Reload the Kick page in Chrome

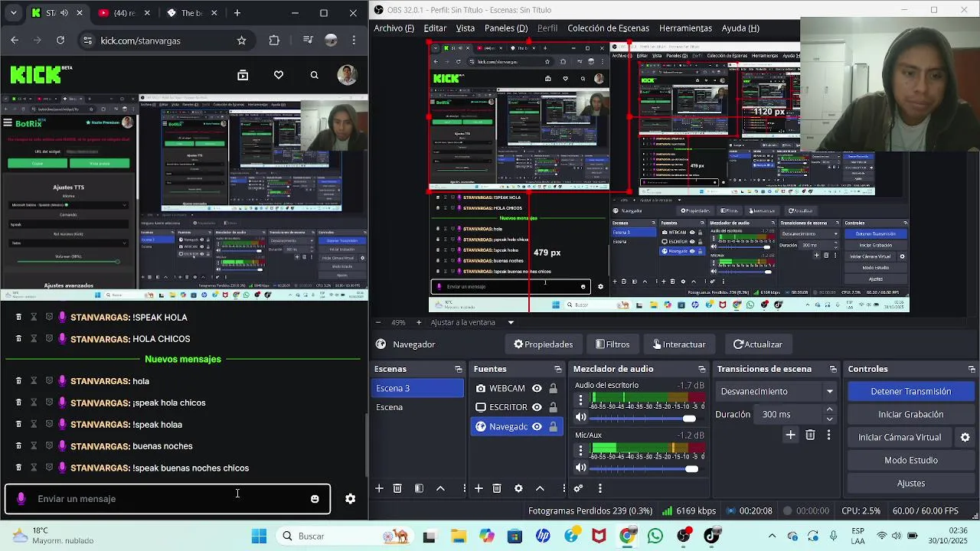(60, 41)
